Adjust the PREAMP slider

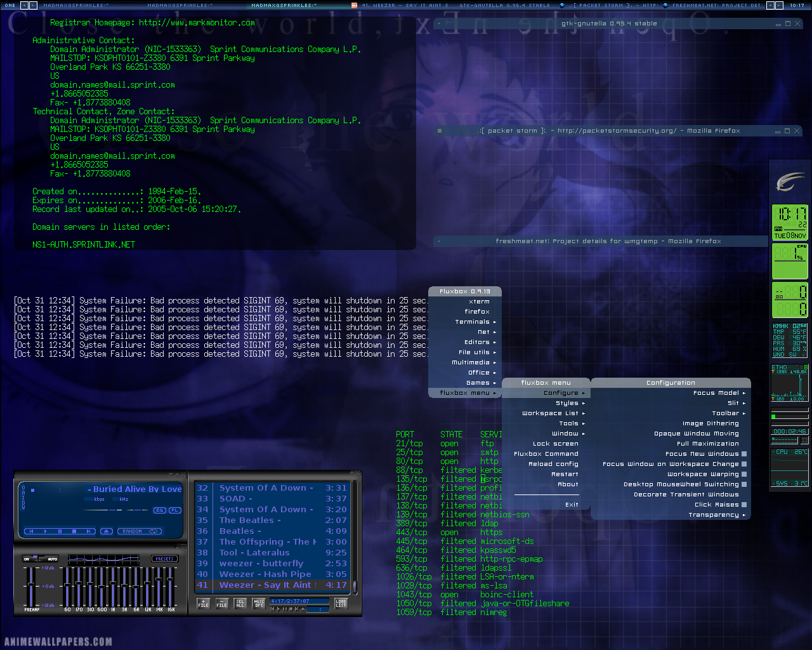31,585
